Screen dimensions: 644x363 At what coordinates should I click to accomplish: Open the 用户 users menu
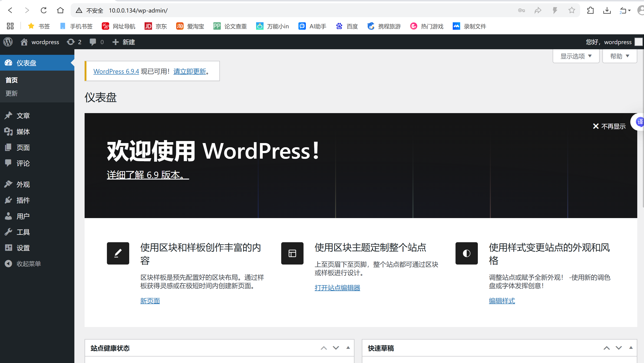click(x=37, y=216)
